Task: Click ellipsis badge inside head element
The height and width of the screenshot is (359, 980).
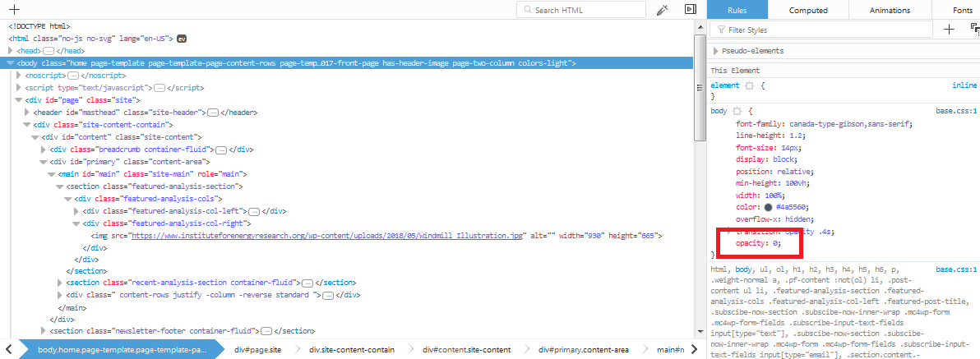Action: 49,51
